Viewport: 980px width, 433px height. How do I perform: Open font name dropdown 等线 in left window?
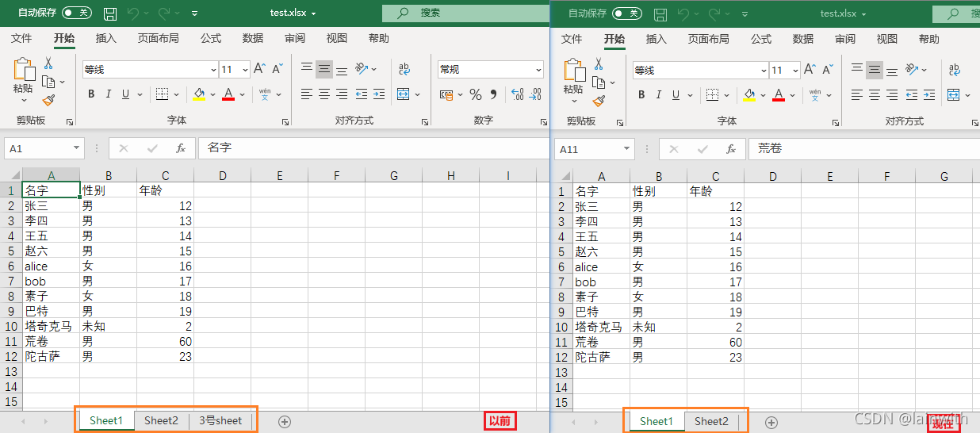213,70
